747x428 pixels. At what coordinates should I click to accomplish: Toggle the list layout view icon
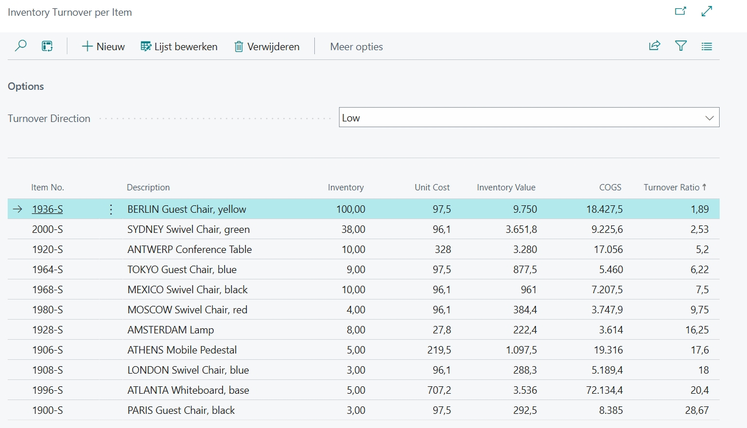tap(707, 46)
